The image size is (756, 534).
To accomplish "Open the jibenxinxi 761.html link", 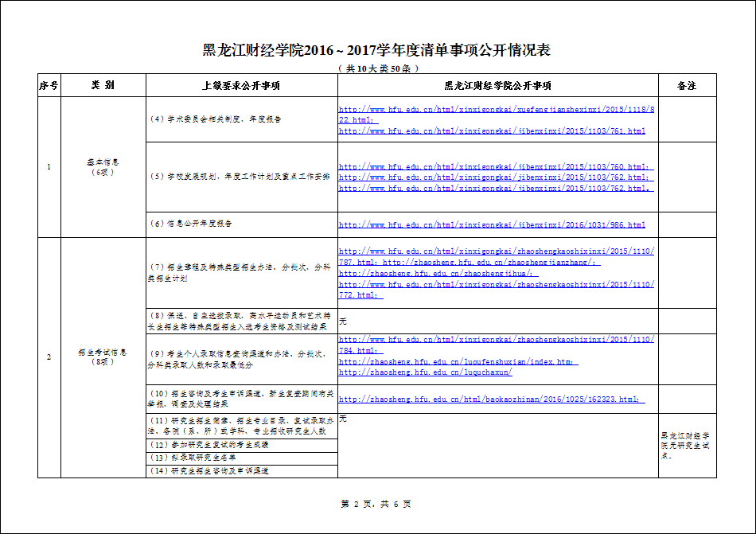I will (492, 131).
